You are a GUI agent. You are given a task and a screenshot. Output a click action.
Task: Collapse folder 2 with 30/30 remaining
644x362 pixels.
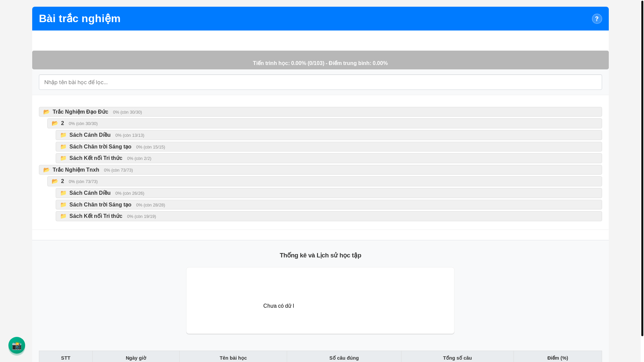[x=324, y=123]
